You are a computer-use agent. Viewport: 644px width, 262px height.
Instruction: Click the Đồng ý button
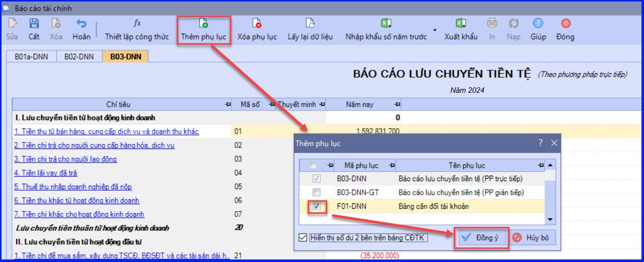pyautogui.click(x=481, y=238)
